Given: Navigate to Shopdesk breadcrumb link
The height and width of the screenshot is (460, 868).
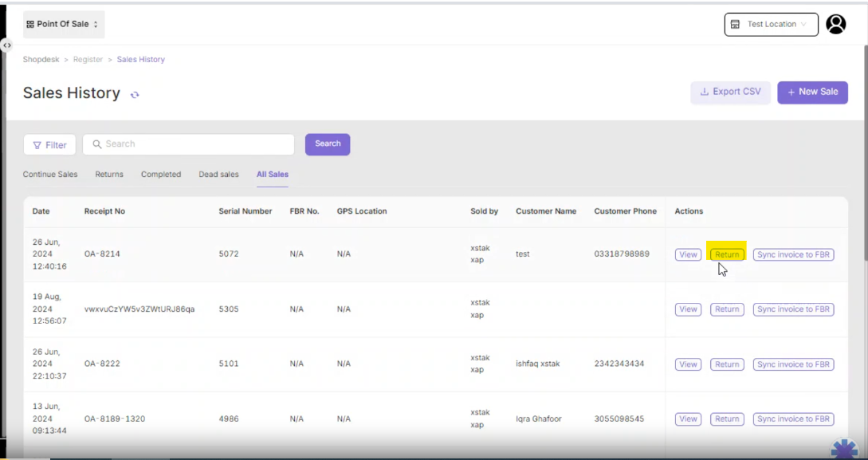Looking at the screenshot, I should click(x=41, y=60).
